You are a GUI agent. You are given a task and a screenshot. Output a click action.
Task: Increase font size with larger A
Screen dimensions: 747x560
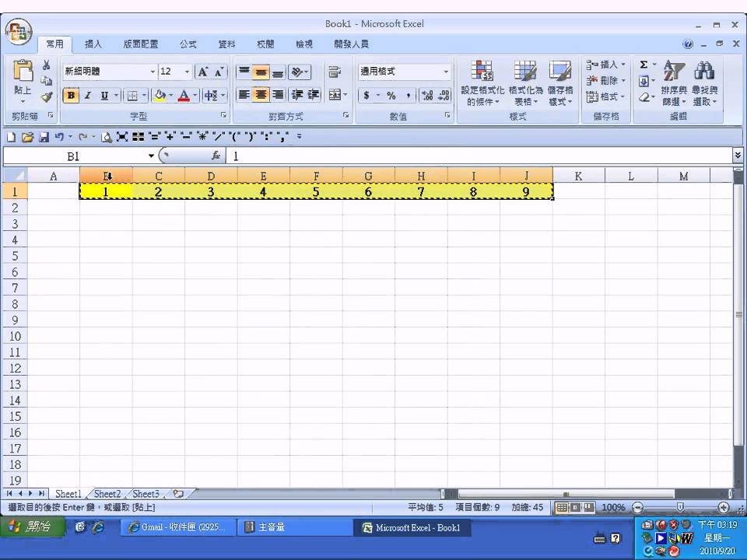click(x=202, y=72)
